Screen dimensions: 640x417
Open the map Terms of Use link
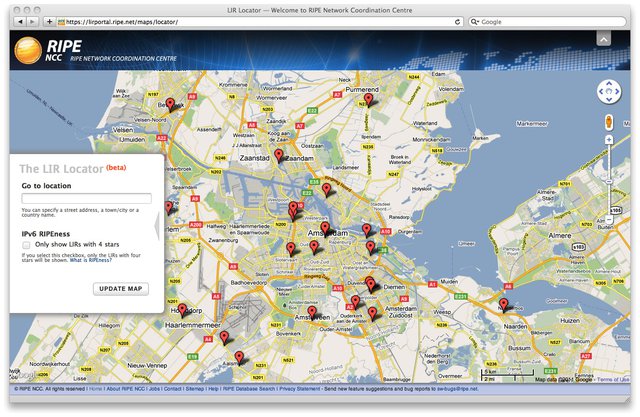point(613,379)
